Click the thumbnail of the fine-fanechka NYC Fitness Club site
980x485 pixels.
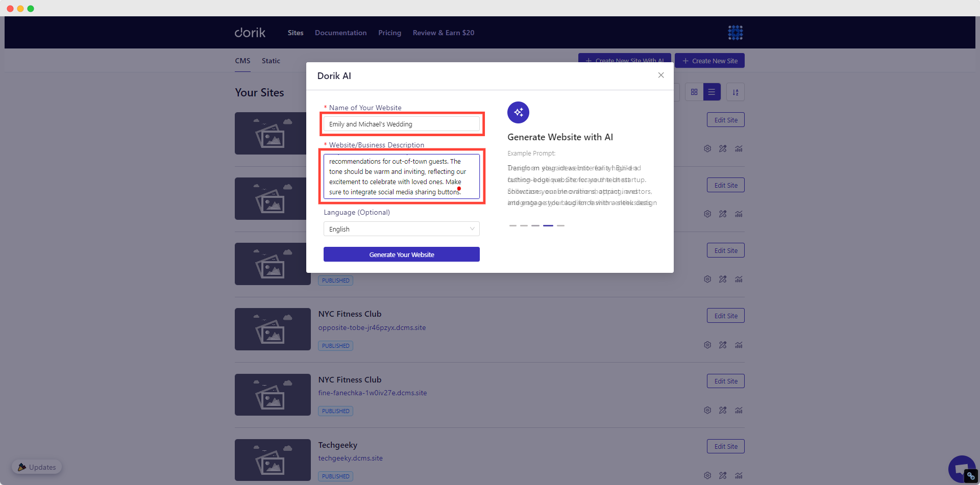(x=273, y=395)
